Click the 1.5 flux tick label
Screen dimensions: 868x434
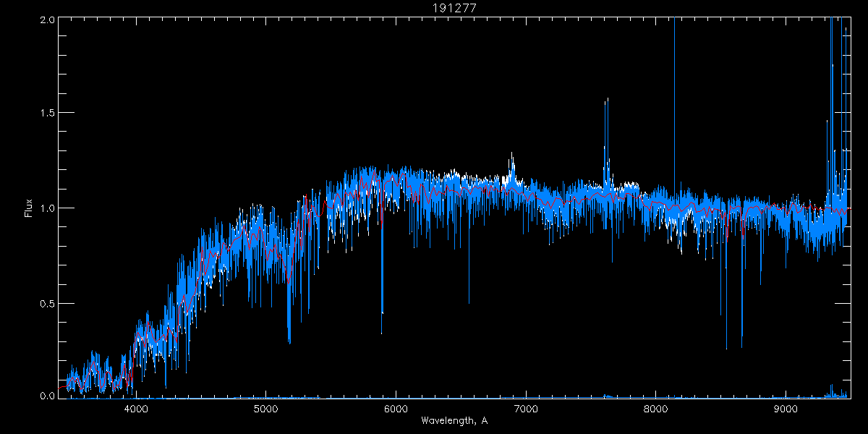[x=47, y=114]
